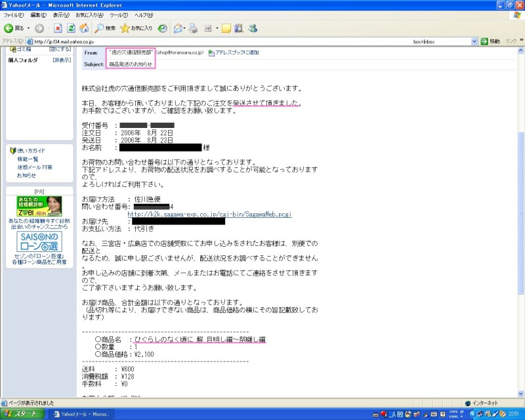Click the shield security tray icon
Image resolution: width=525 pixels, height=420 pixels.
tap(502, 414)
